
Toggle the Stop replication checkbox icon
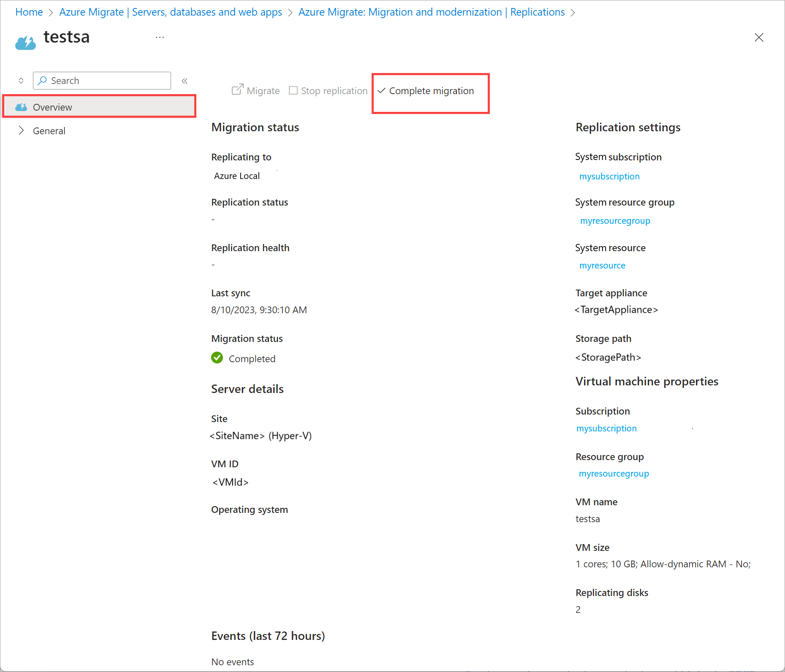tap(293, 90)
